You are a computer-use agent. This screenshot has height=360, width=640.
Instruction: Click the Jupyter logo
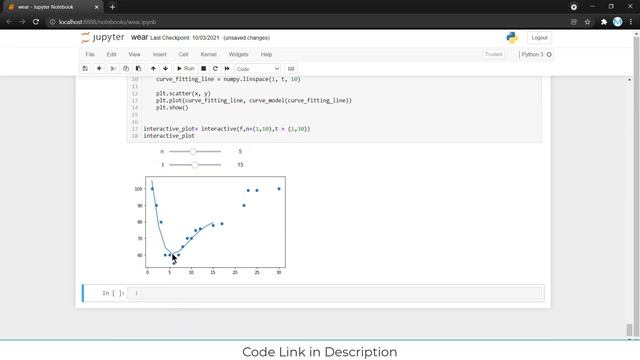(102, 38)
